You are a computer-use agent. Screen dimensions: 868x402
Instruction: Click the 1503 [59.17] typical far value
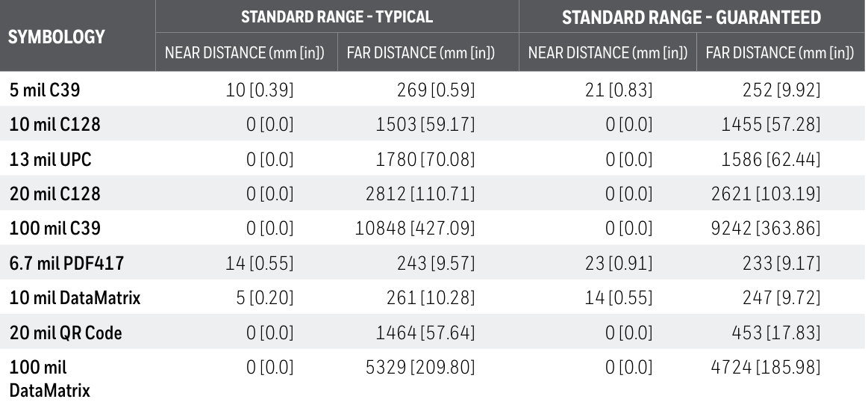click(x=425, y=124)
